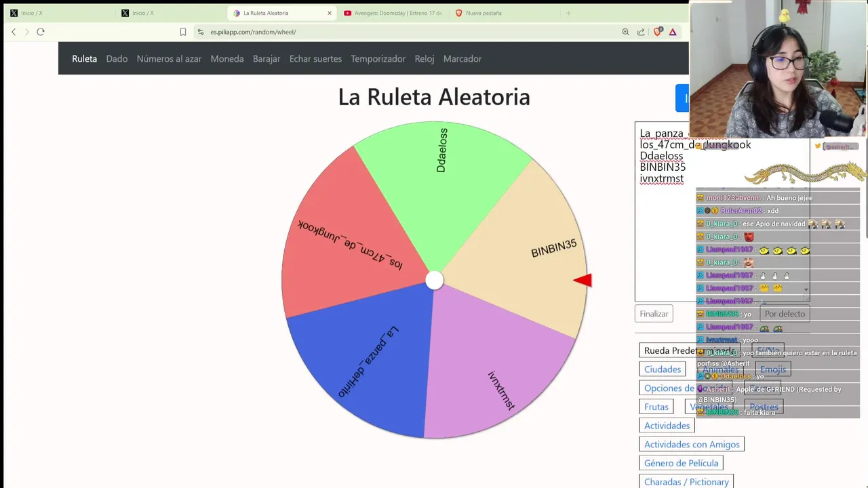The height and width of the screenshot is (488, 868).
Task: Select the Charadas / Pictionary preset
Action: (686, 482)
